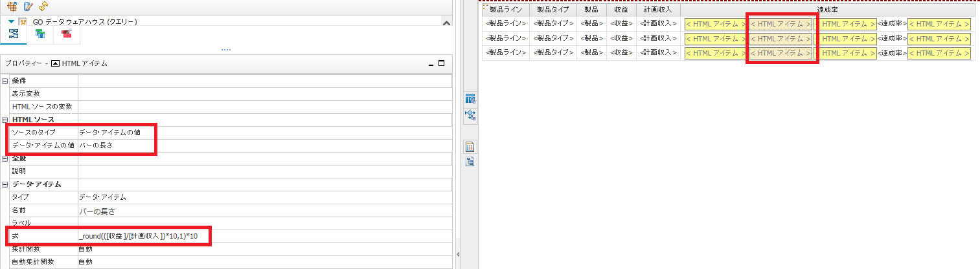This screenshot has width=980, height=269.
Task: Click the grid icon in top toolbar
Action: click(x=12, y=6)
